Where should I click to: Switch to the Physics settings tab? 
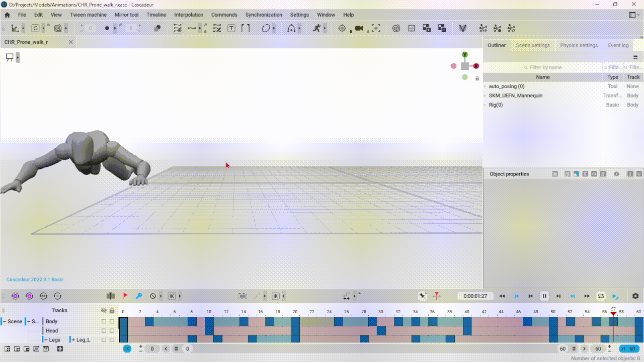tap(579, 45)
